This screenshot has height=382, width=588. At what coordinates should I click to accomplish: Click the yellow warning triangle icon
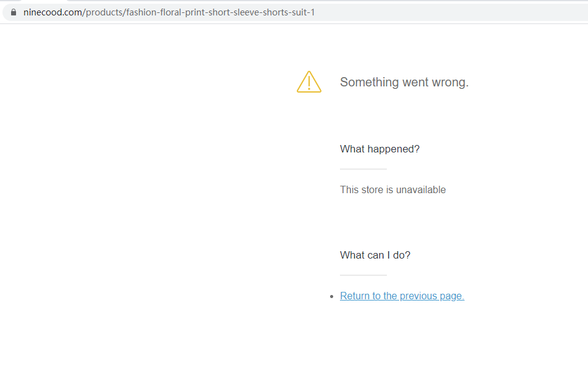point(308,82)
